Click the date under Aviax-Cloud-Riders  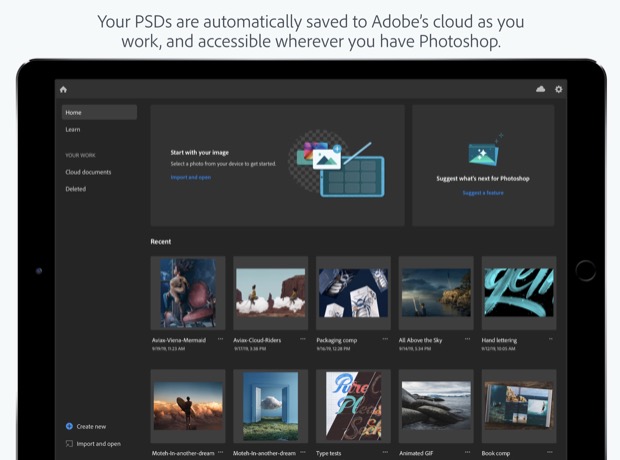click(x=250, y=349)
